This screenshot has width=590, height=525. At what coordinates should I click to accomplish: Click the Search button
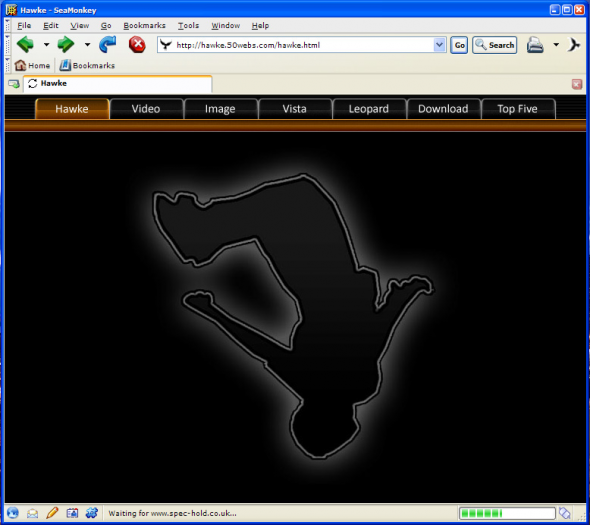click(x=494, y=45)
